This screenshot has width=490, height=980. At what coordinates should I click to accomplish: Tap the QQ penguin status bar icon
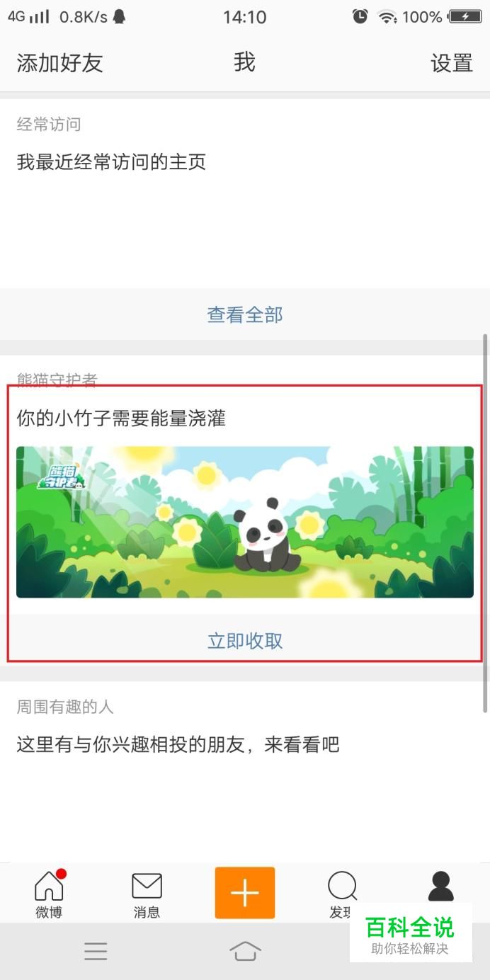tap(119, 16)
